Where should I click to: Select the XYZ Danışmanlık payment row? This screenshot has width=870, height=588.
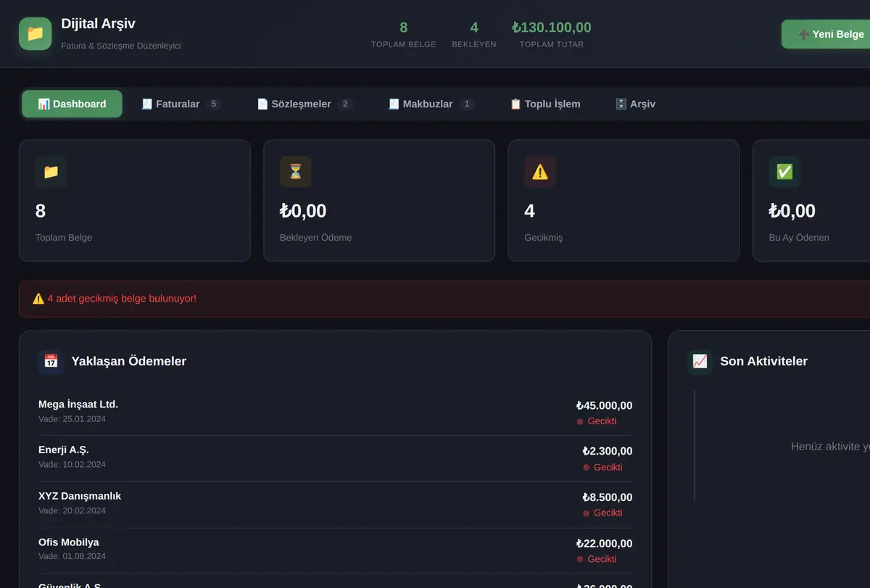coord(335,505)
